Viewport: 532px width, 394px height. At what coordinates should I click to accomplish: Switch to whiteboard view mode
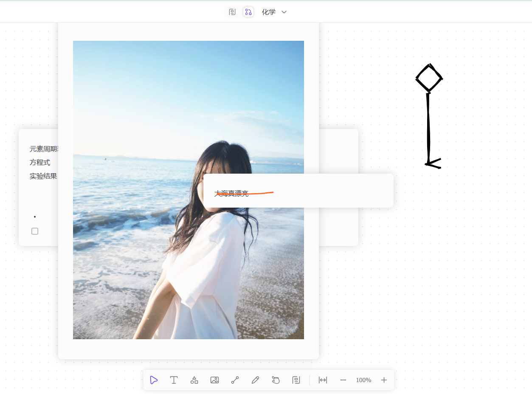coord(248,12)
